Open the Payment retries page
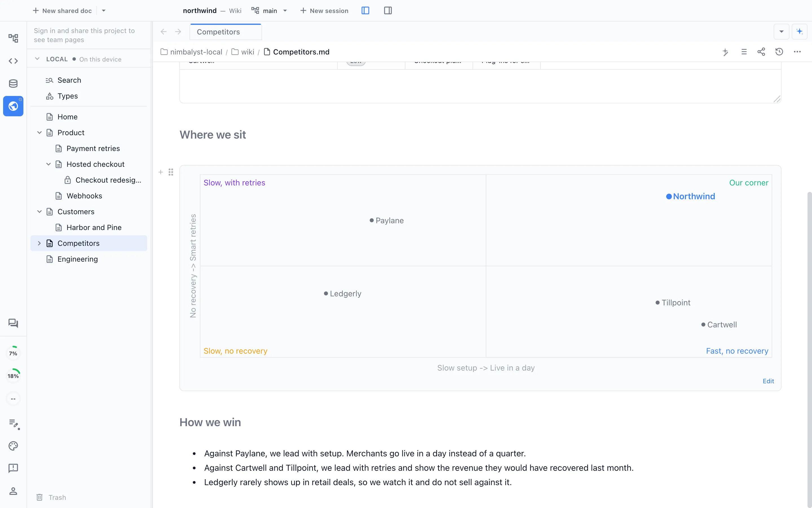 click(89, 148)
